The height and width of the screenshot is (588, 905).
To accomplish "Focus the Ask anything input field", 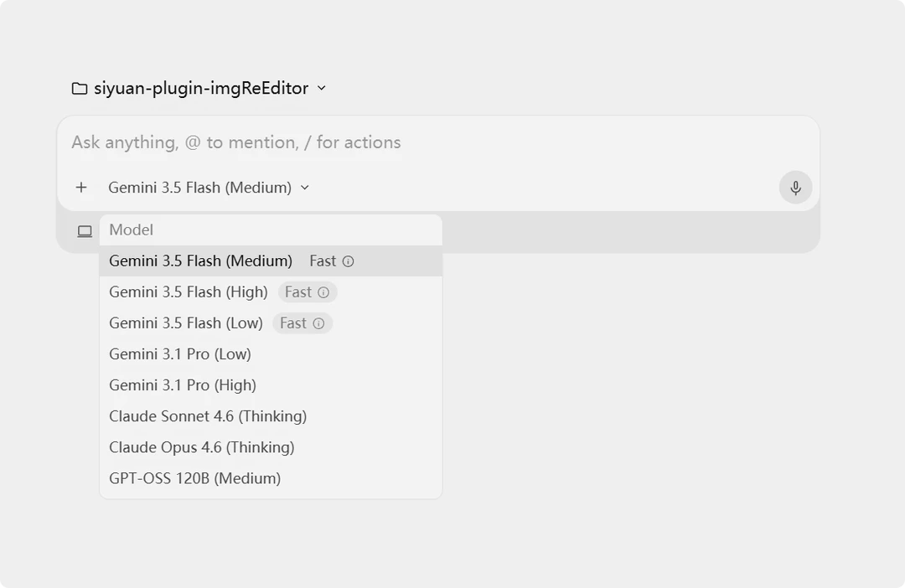I will point(438,142).
